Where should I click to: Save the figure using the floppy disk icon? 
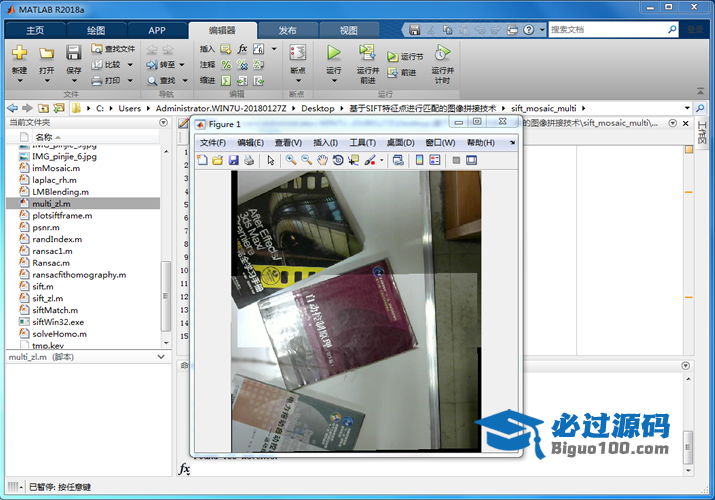(x=233, y=160)
